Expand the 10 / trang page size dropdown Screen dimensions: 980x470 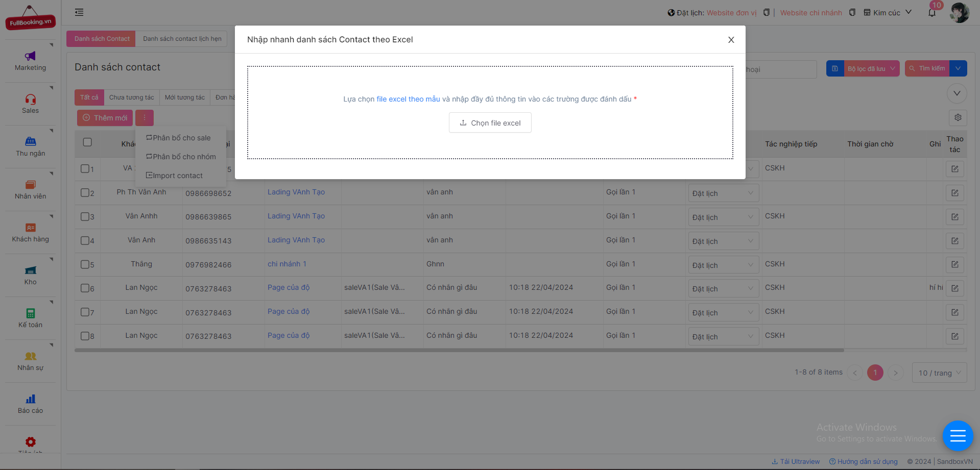939,373
